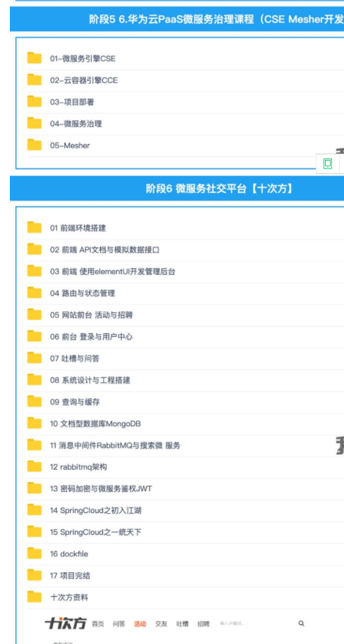The width and height of the screenshot is (344, 644).
Task: Click the folder icon beside 02-云容器引擎CCE
Action: tap(35, 80)
